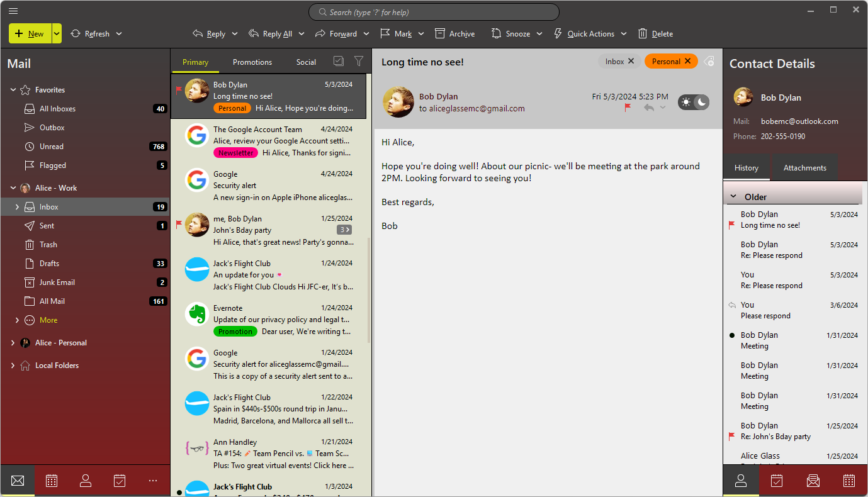868x497 pixels.
Task: Collapse the Older history section
Action: point(733,197)
